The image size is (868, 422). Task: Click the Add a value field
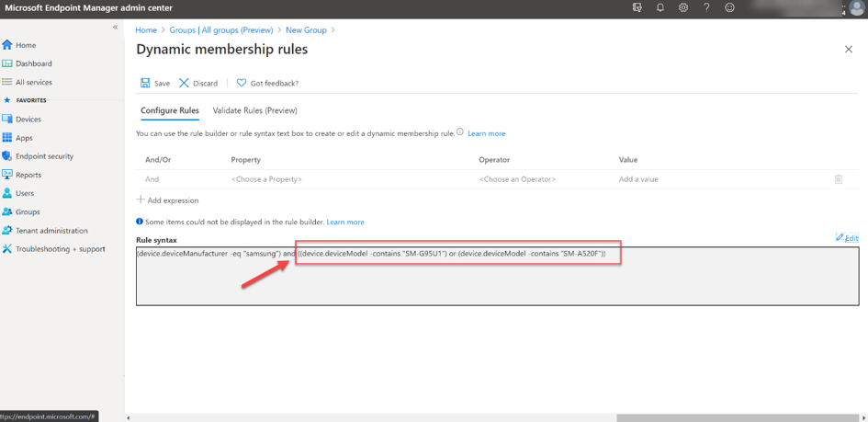pos(638,179)
